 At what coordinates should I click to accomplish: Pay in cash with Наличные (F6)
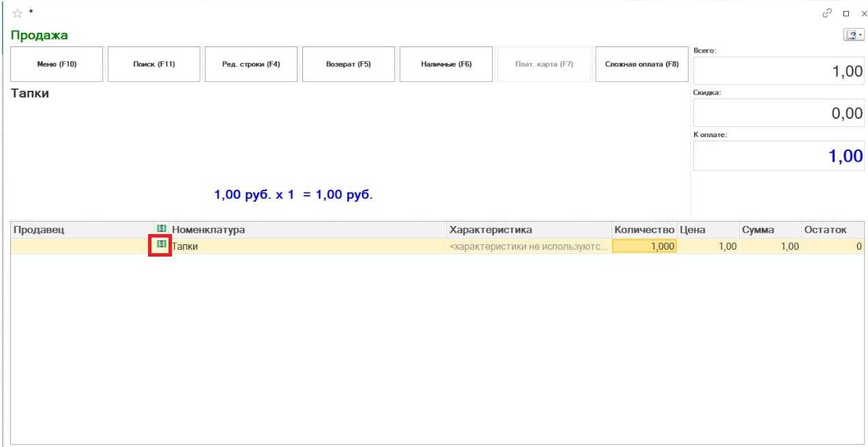coord(446,64)
